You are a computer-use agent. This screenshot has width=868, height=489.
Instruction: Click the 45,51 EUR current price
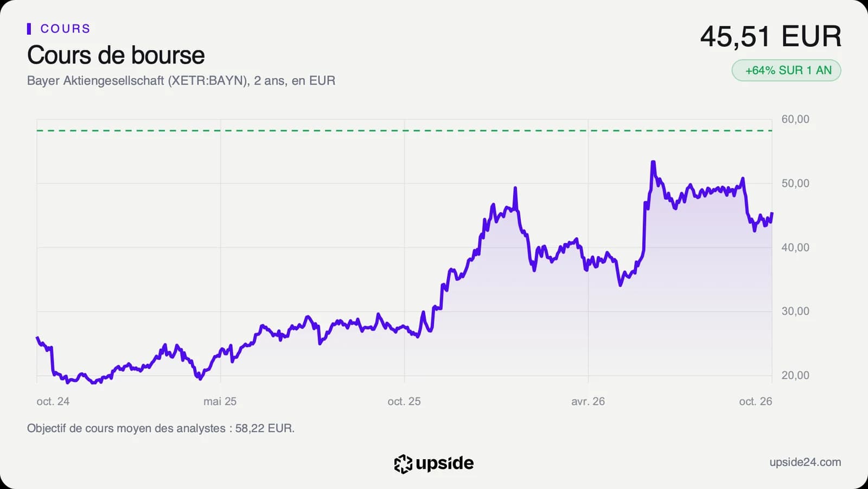pyautogui.click(x=770, y=37)
